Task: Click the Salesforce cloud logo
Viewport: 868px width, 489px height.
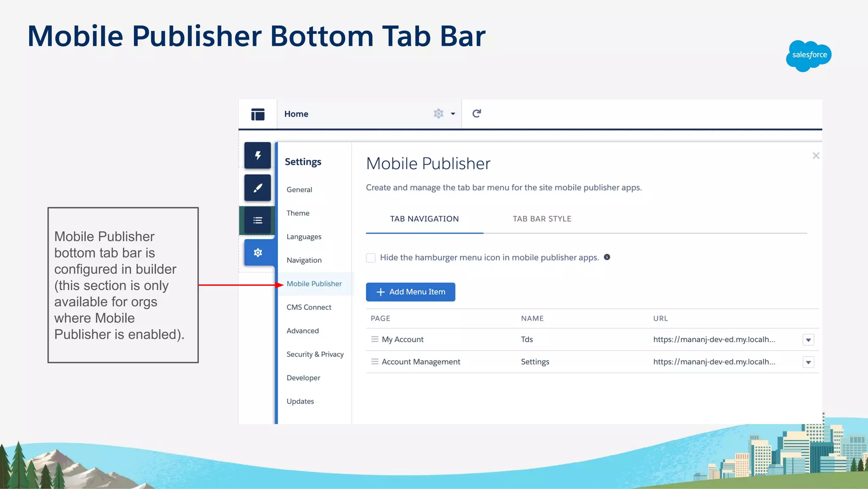Action: (x=809, y=56)
